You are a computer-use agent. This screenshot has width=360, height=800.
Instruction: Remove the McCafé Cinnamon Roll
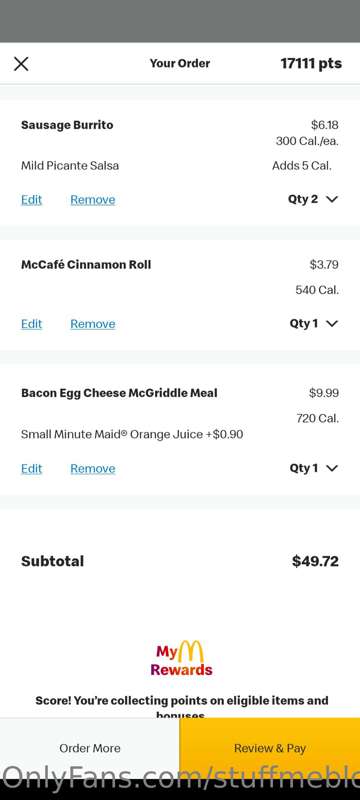(93, 324)
